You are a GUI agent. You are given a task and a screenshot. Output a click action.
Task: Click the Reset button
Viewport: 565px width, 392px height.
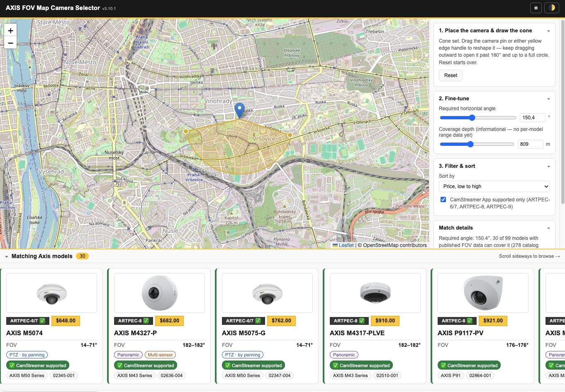point(451,75)
